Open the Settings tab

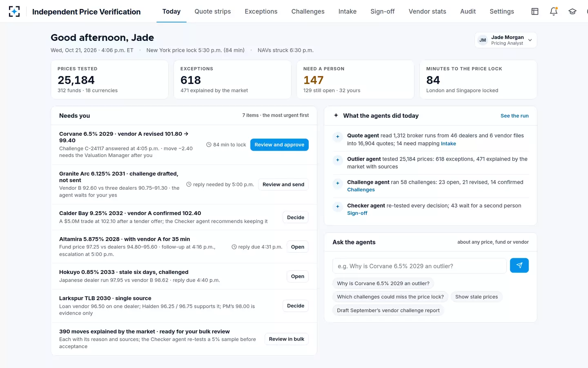pos(502,11)
